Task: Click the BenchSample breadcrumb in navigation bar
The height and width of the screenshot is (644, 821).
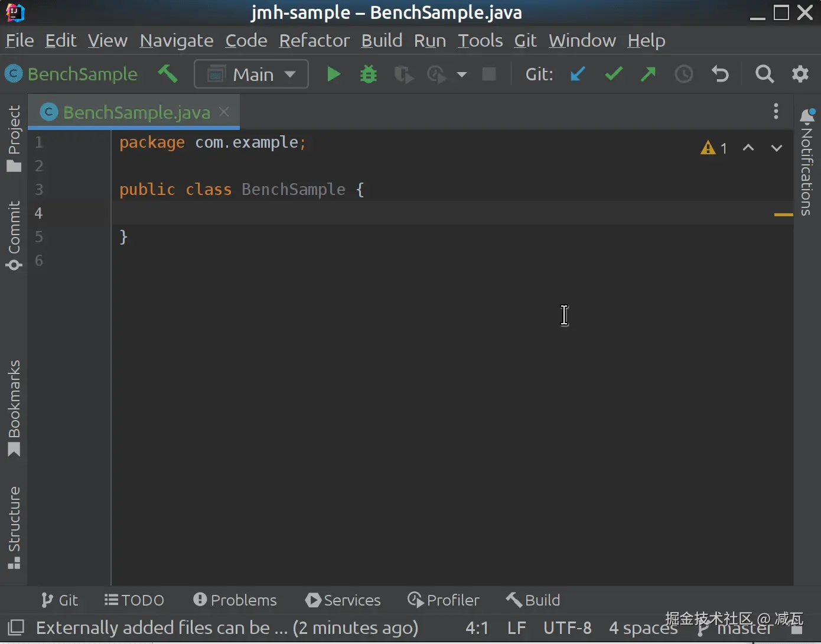Action: pos(71,74)
